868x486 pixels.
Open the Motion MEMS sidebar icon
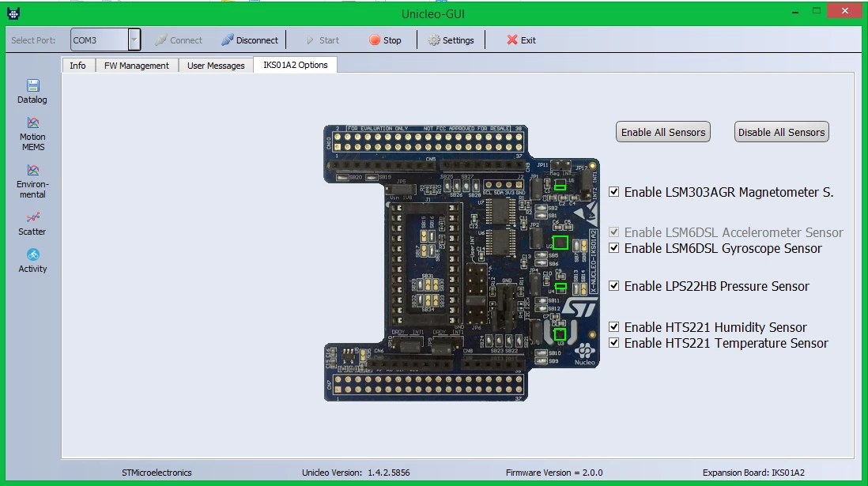click(x=32, y=123)
